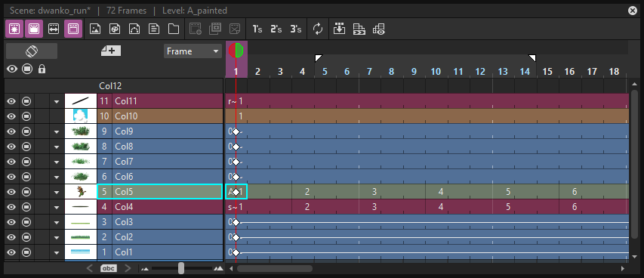Click the circular arrows Repeat icon
This screenshot has width=644, height=278.
pyautogui.click(x=318, y=29)
